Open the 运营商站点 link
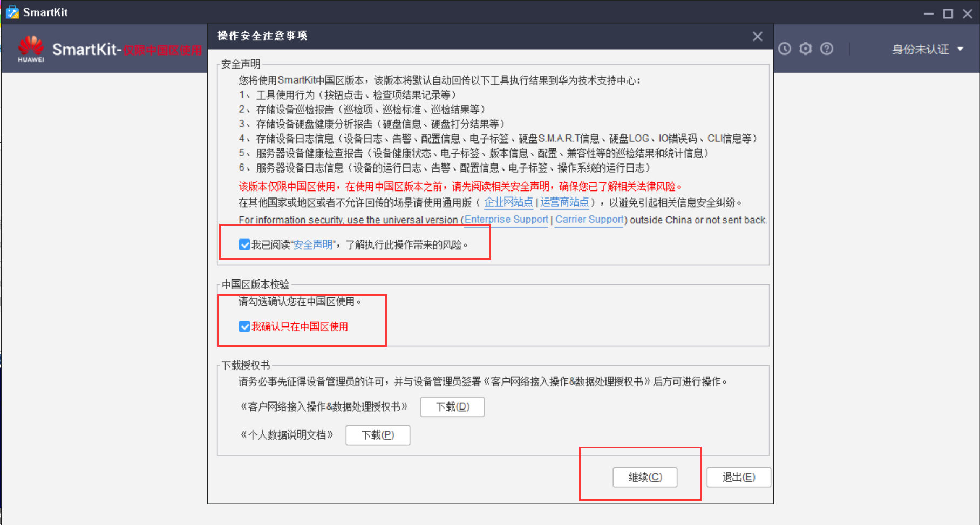Image resolution: width=980 pixels, height=525 pixels. [x=564, y=202]
